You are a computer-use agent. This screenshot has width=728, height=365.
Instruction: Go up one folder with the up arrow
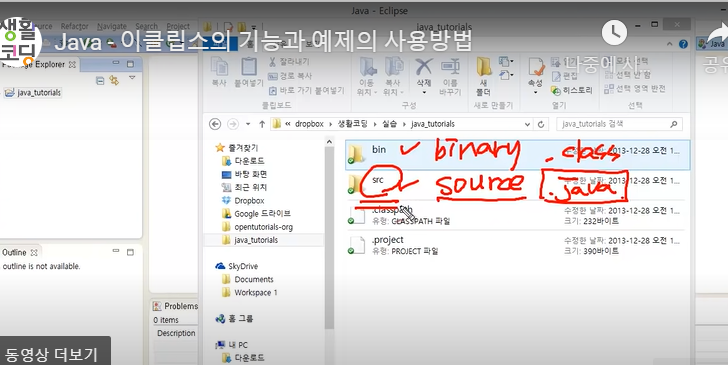[x=262, y=124]
